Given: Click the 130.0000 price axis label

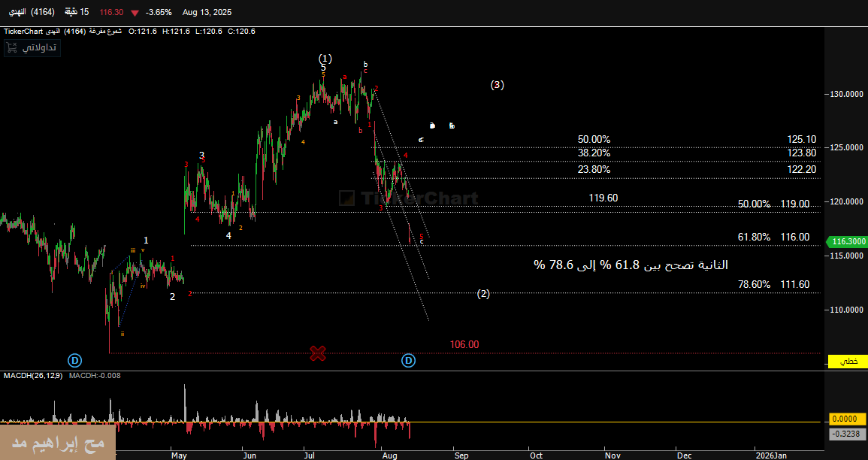Looking at the screenshot, I should coord(848,95).
